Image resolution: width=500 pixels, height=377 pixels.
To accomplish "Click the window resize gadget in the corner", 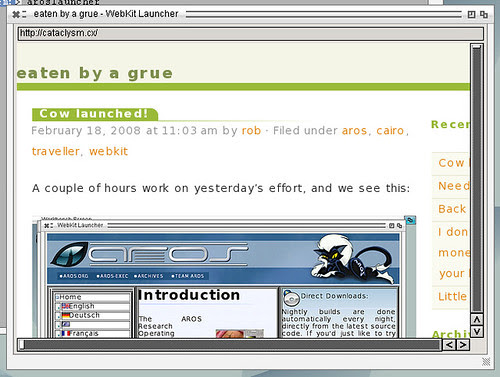I will click(x=486, y=361).
